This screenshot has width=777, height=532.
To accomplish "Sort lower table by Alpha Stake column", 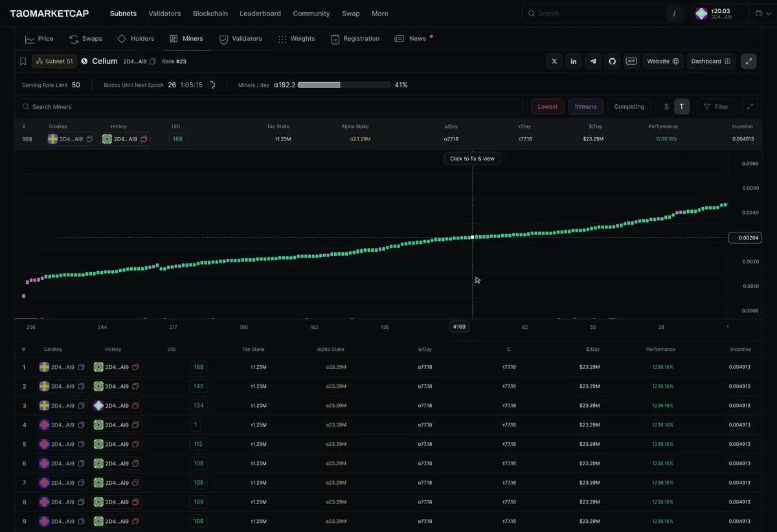I will point(330,349).
